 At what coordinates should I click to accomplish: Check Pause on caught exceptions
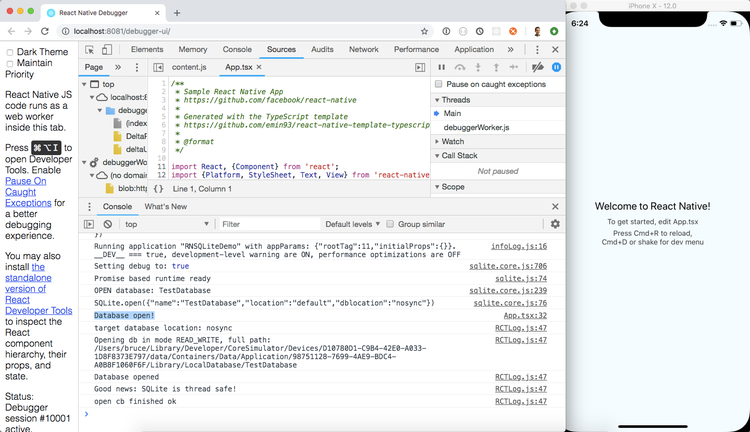click(438, 84)
